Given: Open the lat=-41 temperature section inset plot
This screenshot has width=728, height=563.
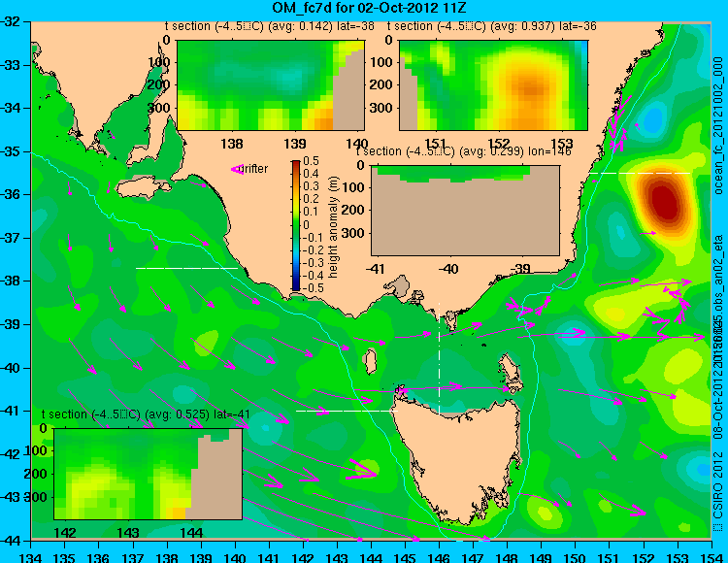Looking at the screenshot, I should click(x=149, y=474).
